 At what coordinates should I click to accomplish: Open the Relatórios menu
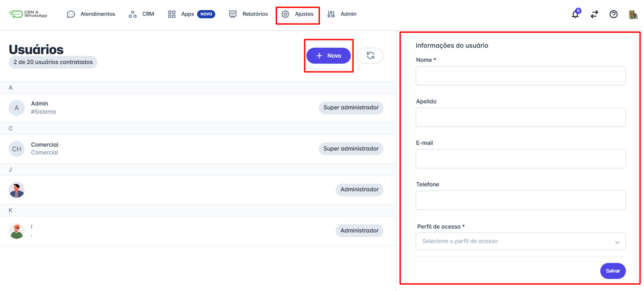[249, 14]
